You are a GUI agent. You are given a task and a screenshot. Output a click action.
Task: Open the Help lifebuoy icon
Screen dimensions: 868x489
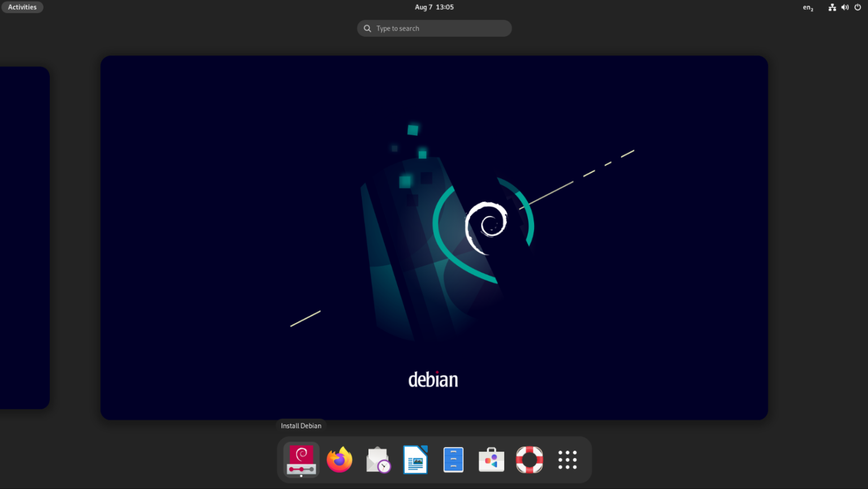tap(529, 460)
